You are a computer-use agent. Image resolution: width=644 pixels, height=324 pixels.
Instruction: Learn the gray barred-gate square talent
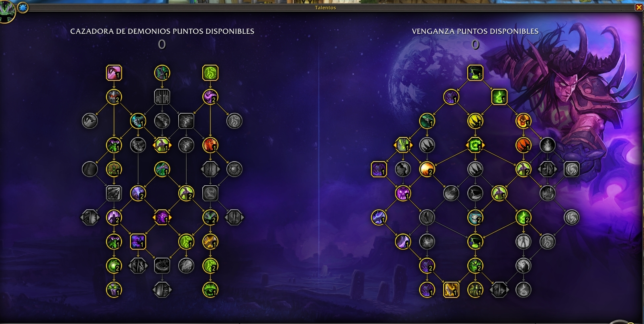coord(162,97)
